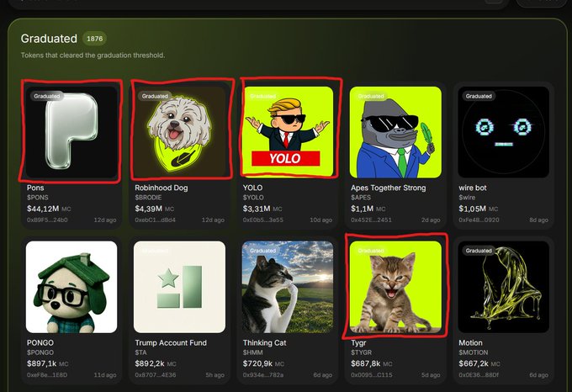Click the Apes Together Strong 2d ago timestamp

tap(431, 220)
